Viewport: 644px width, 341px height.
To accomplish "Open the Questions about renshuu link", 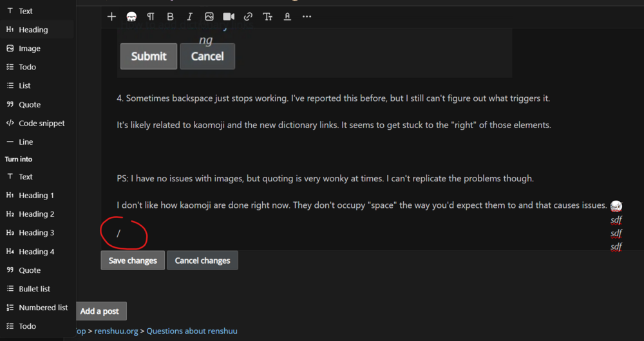I will pyautogui.click(x=192, y=331).
